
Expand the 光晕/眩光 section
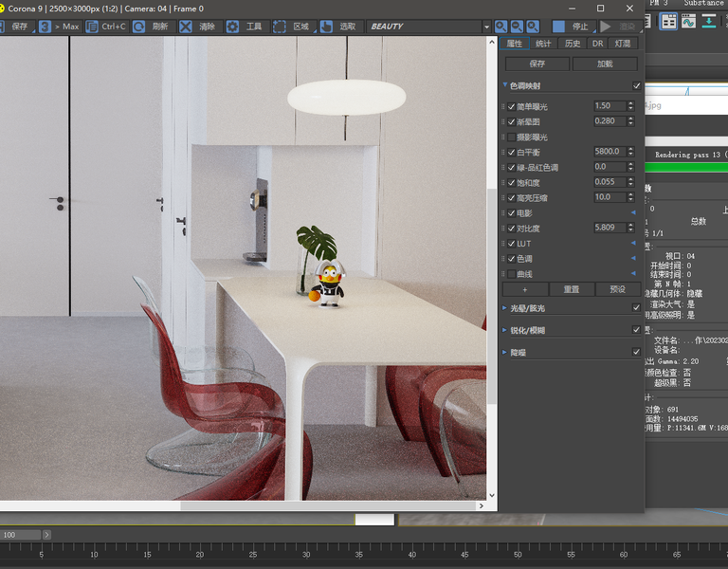pyautogui.click(x=504, y=307)
